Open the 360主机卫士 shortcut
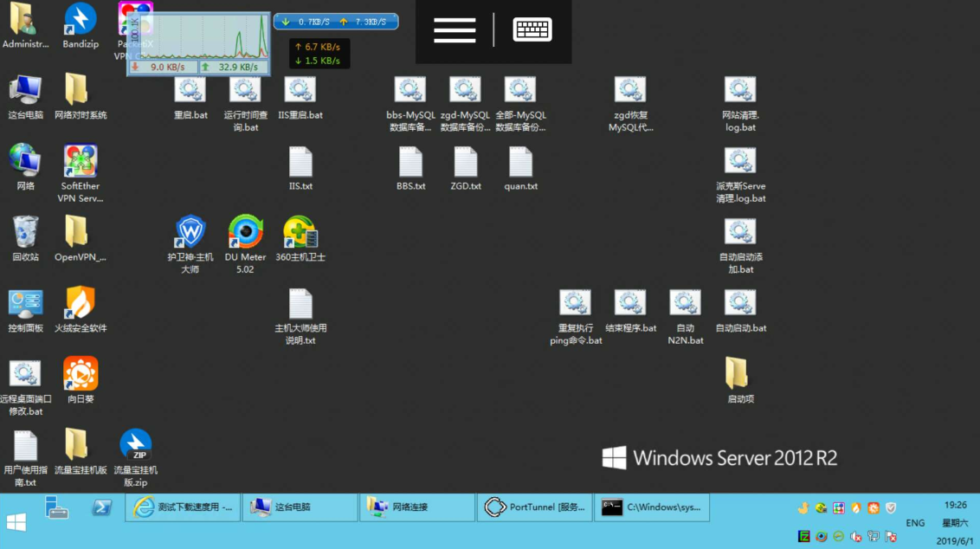This screenshot has height=549, width=980. 300,232
